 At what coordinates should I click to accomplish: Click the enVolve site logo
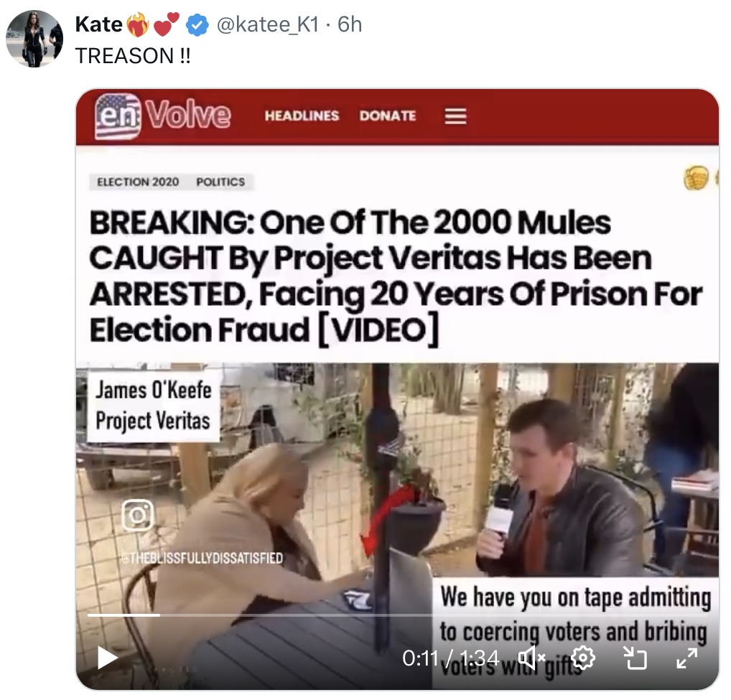(x=163, y=116)
